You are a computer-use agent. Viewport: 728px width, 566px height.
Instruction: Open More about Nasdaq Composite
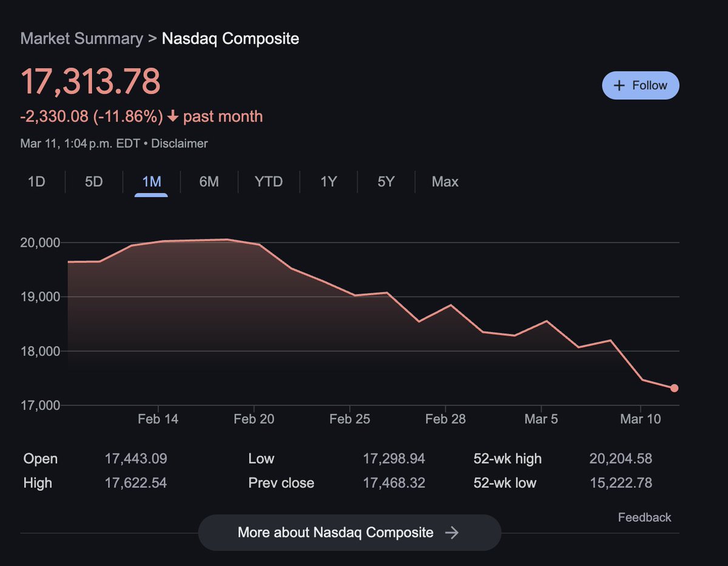point(349,532)
